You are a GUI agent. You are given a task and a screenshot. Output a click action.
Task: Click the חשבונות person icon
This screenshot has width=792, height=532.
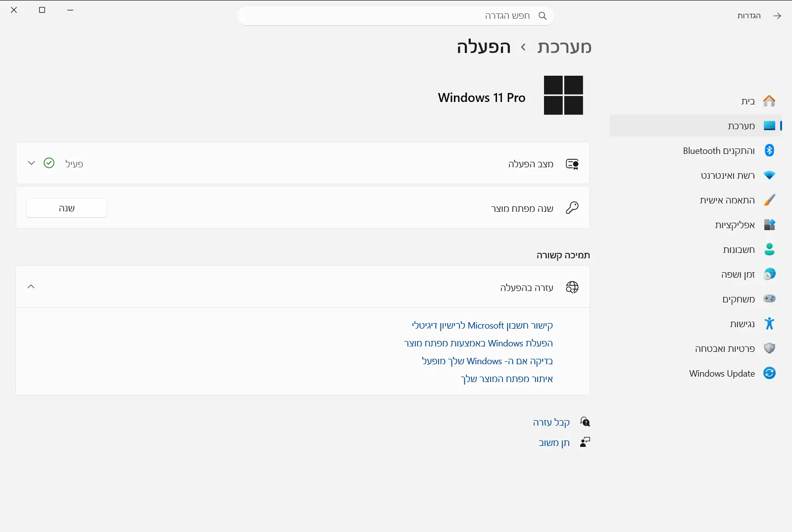(769, 249)
